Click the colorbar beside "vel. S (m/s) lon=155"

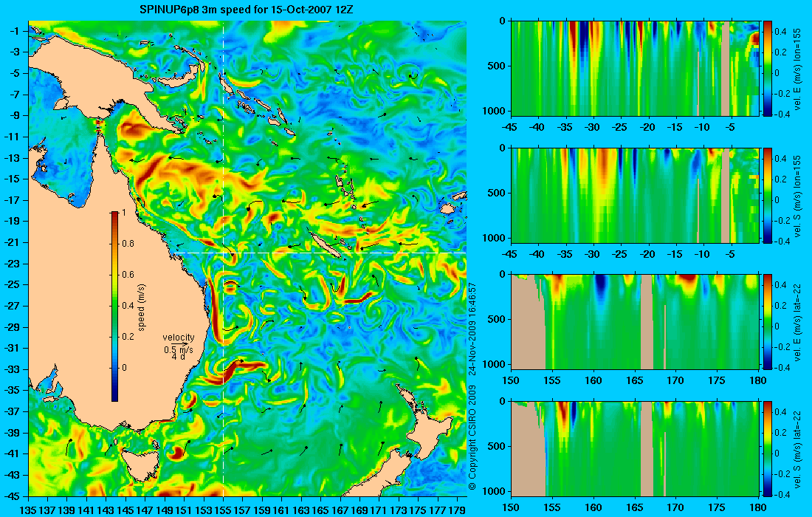767,195
